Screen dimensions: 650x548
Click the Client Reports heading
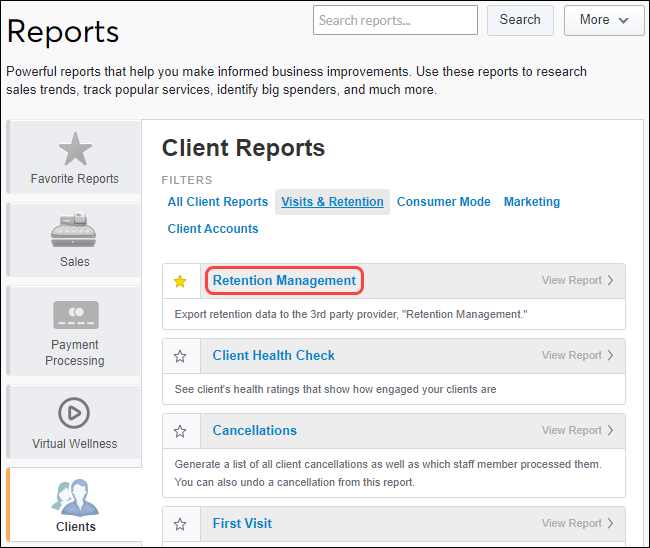[x=243, y=148]
